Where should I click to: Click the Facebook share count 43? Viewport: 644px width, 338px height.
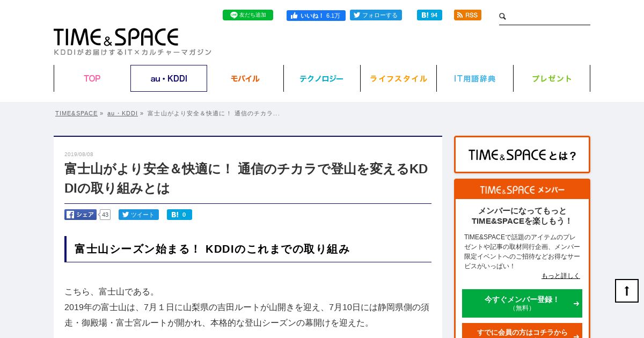105,215
